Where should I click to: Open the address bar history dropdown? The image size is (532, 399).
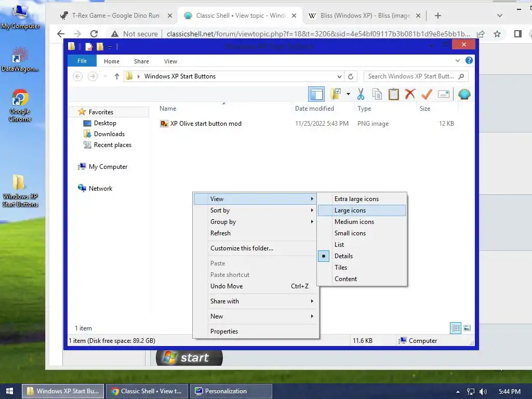tap(339, 76)
